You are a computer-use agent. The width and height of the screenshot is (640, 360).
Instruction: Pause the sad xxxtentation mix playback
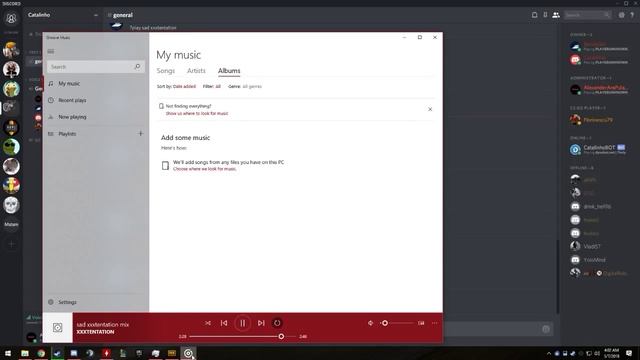point(242,323)
